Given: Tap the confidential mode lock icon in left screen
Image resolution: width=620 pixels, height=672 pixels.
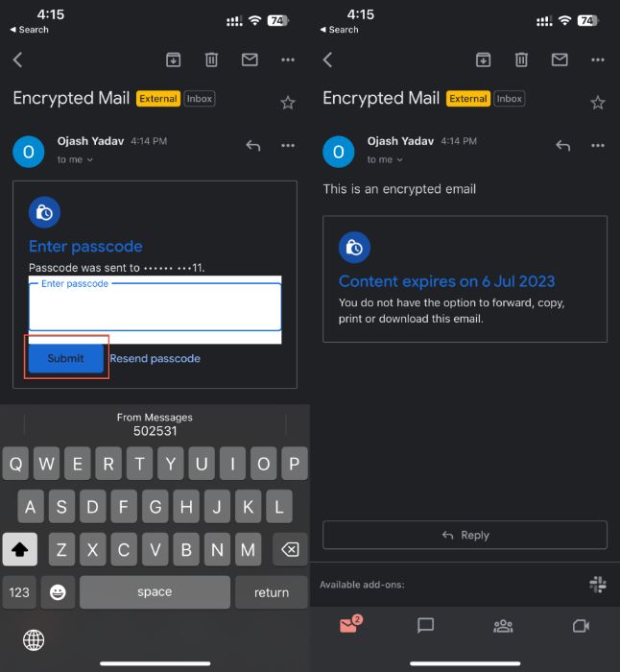Looking at the screenshot, I should pyautogui.click(x=44, y=212).
